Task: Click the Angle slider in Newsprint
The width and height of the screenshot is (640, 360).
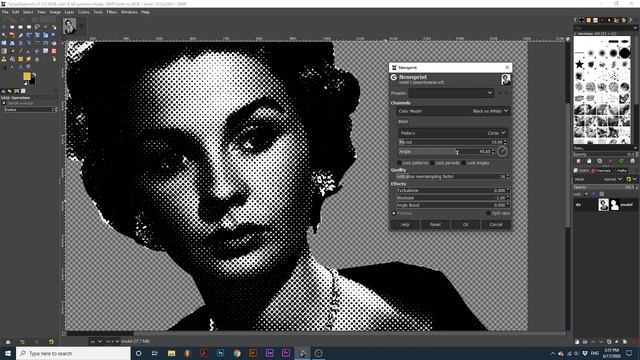Action: tap(447, 151)
